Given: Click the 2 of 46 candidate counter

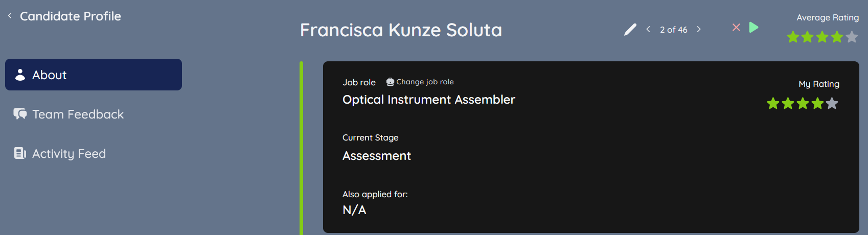Looking at the screenshot, I should point(673,30).
